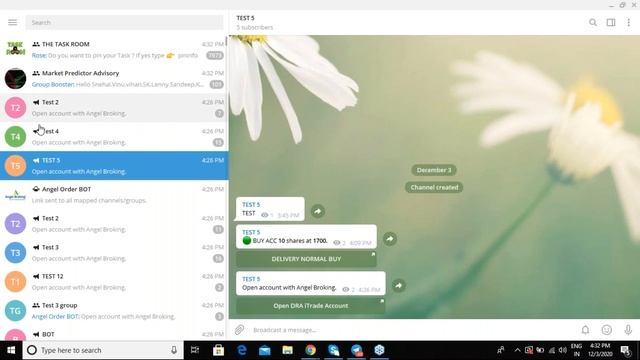Open the emoji picker
640x360 pixels.
(607, 330)
